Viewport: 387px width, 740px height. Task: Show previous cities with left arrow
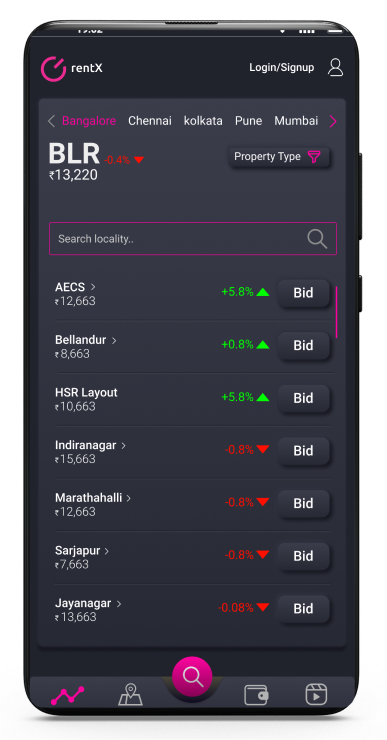(x=51, y=121)
